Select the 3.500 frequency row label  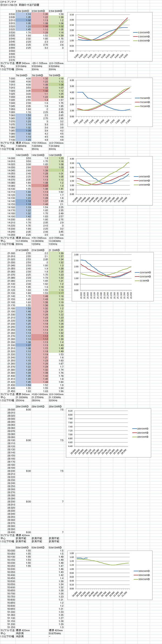(12, 14)
